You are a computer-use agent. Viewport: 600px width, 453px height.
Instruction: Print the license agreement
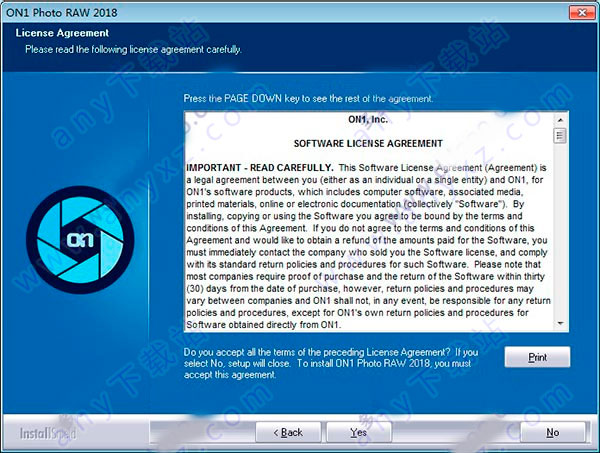(537, 357)
